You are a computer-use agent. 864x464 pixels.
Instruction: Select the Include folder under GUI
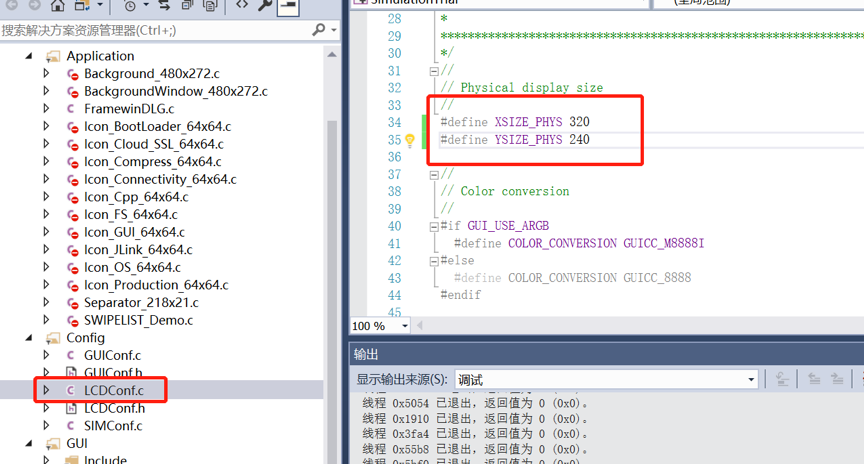tap(105, 459)
